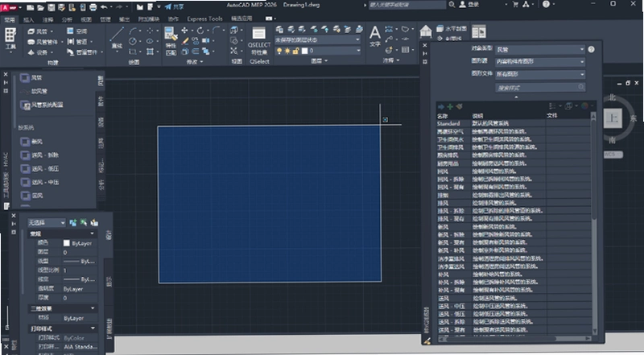Click the Autodesk App triangle icon

526,5
